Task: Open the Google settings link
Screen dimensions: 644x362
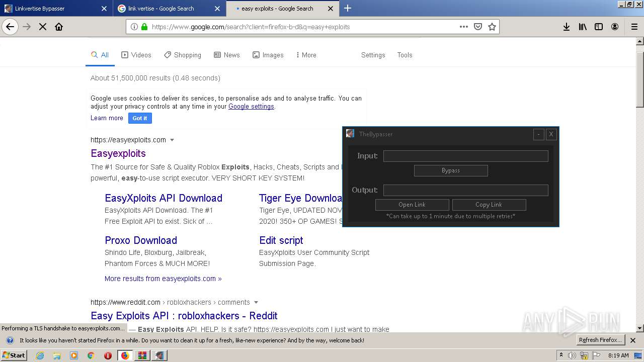Action: click(251, 107)
